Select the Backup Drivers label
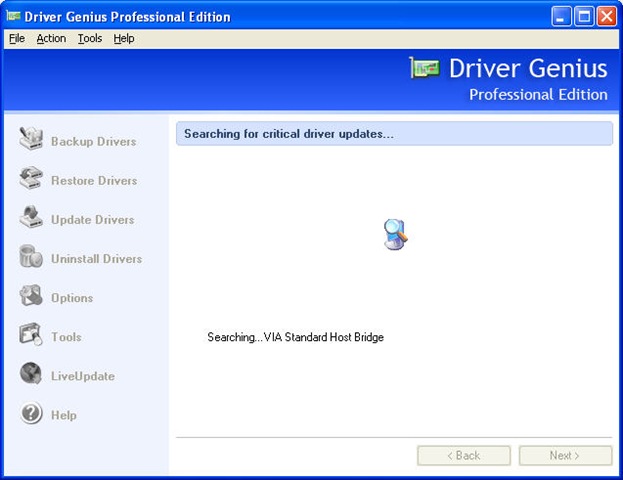623x480 pixels. [94, 141]
